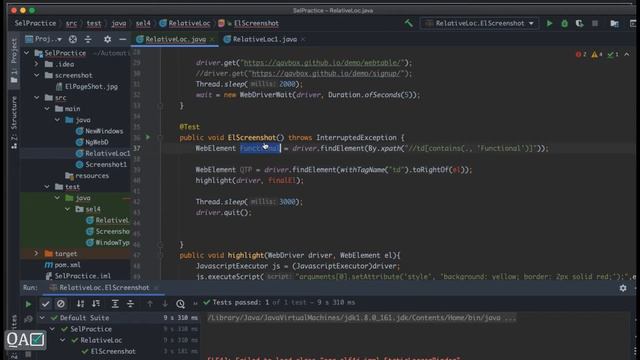Open the run configuration dropdown RelativeLoc.ElScreenshot
The height and width of the screenshot is (360, 640).
[x=479, y=23]
